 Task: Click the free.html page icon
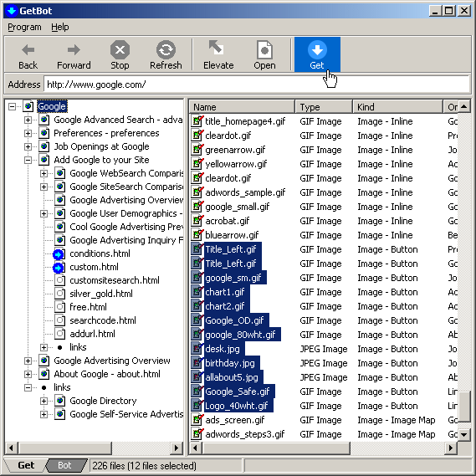(59, 307)
